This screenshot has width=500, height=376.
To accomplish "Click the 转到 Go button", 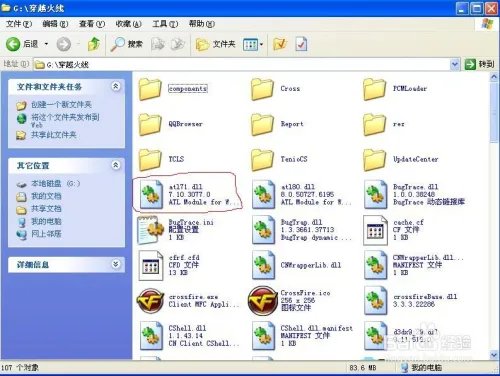I will (479, 64).
